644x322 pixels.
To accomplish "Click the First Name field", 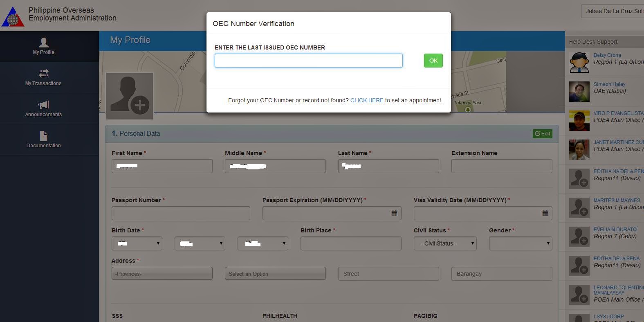I will click(x=162, y=166).
